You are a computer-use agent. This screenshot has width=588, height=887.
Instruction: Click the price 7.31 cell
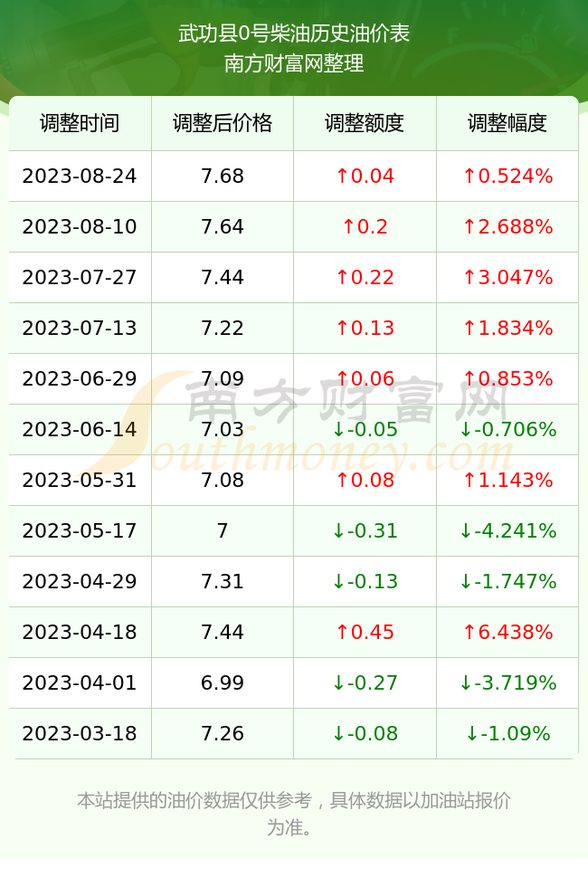pyautogui.click(x=223, y=581)
